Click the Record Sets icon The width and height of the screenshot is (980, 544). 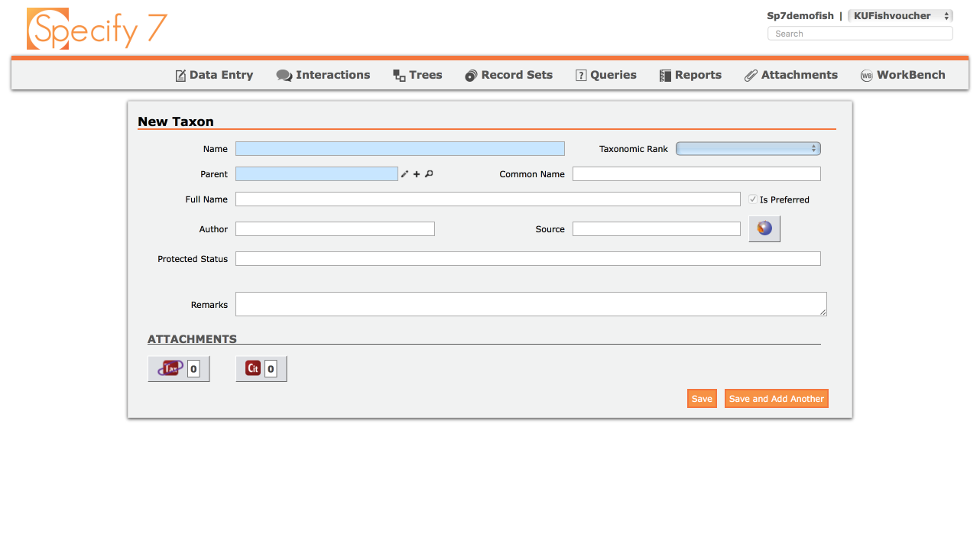[471, 74]
